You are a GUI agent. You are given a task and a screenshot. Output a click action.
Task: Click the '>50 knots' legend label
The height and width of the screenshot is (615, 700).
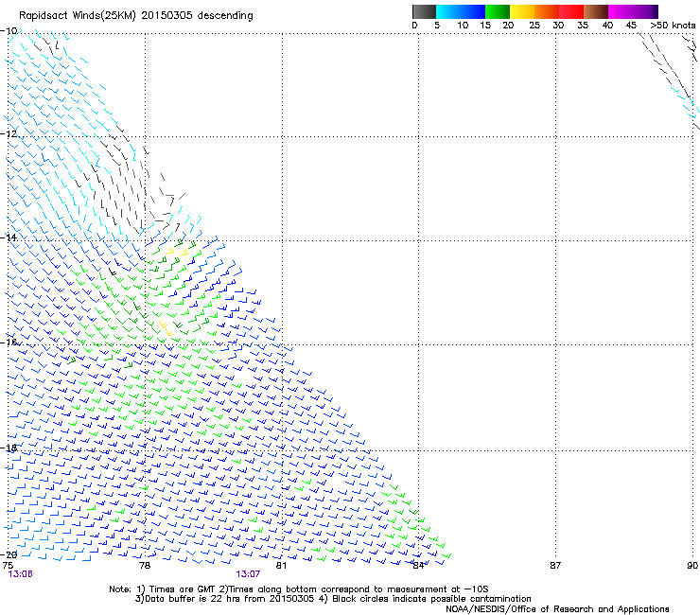pos(673,26)
